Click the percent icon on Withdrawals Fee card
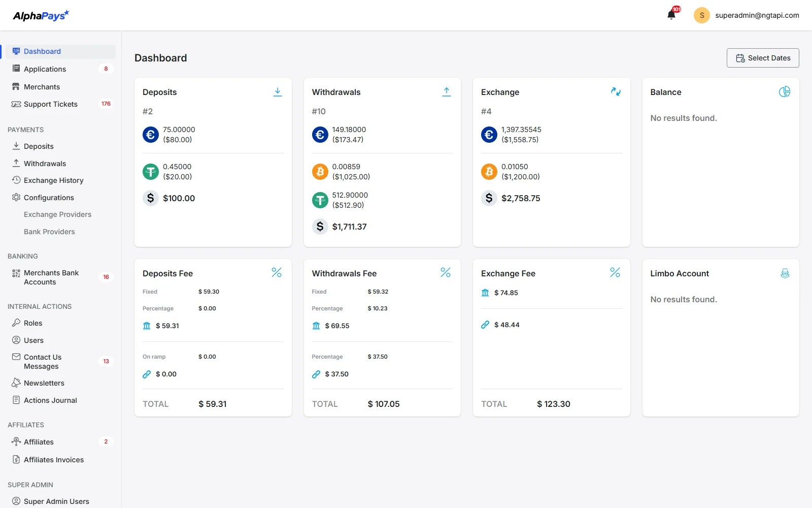Screen dimensions: 812x508 446,273
